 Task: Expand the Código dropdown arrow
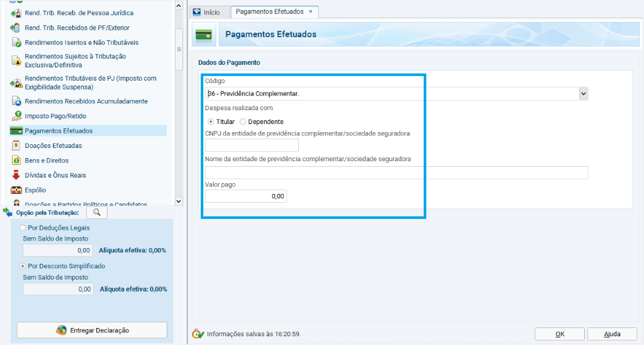[x=583, y=94]
